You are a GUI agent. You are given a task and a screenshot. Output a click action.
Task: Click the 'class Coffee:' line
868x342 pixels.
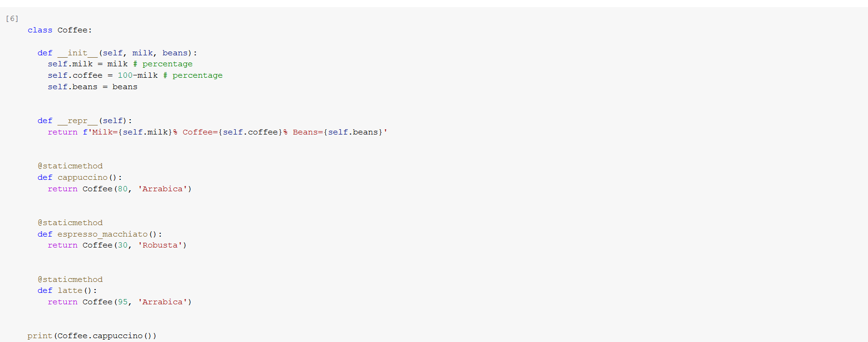point(60,30)
